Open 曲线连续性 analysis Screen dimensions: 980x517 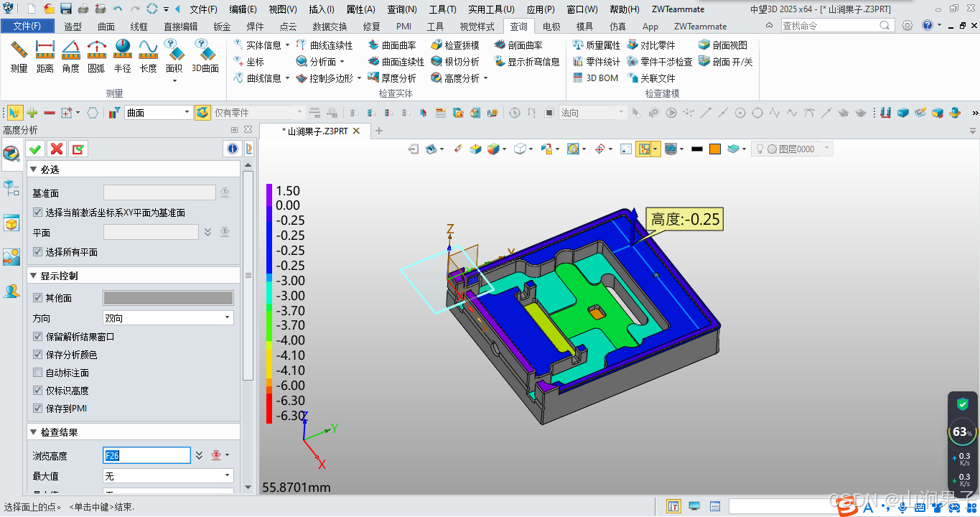(x=325, y=45)
